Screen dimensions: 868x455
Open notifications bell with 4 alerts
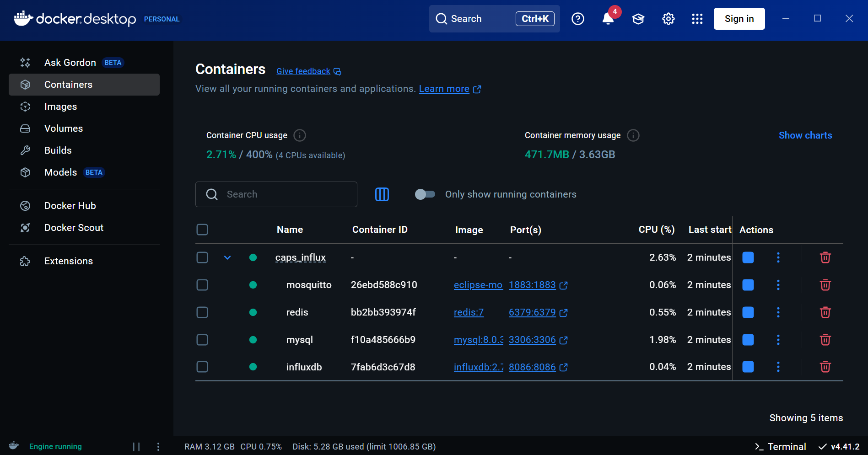point(608,19)
